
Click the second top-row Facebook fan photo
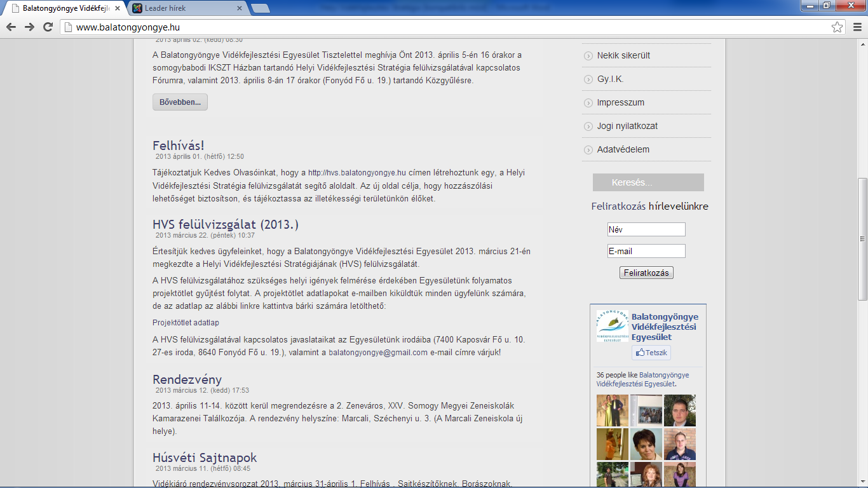(646, 410)
